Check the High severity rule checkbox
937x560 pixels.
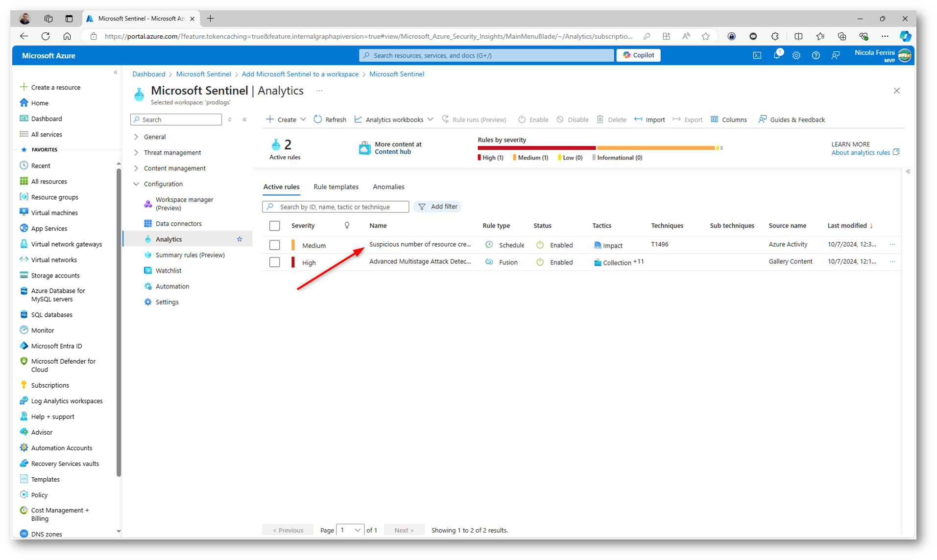pos(275,262)
